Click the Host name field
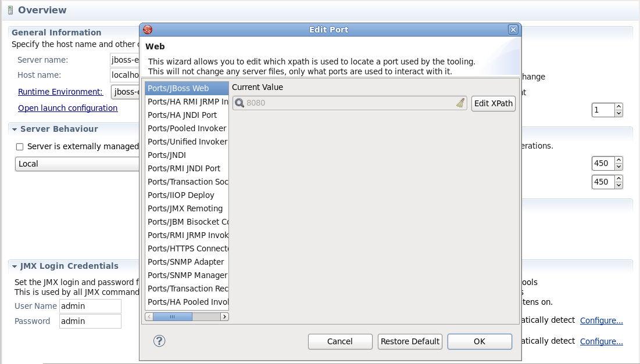This screenshot has width=640, height=364. (x=125, y=75)
